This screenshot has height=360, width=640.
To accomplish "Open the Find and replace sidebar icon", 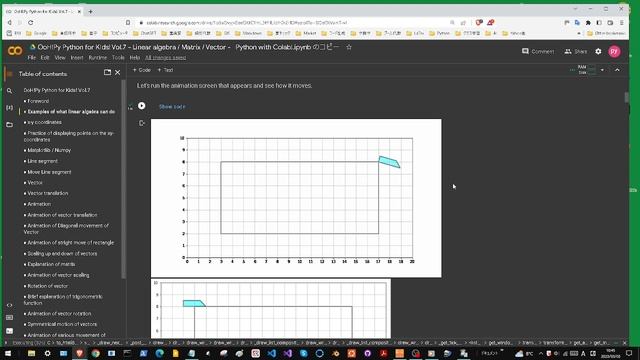I will [x=9, y=91].
